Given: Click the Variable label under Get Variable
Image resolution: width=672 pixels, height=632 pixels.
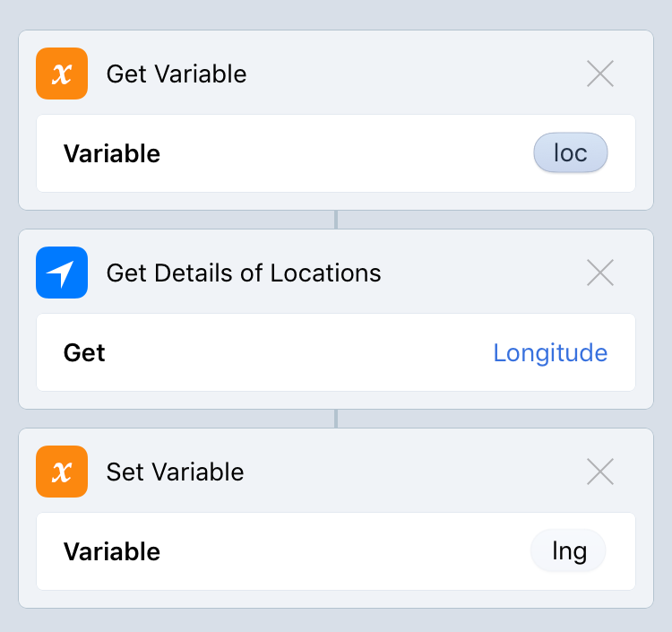Looking at the screenshot, I should tap(112, 153).
